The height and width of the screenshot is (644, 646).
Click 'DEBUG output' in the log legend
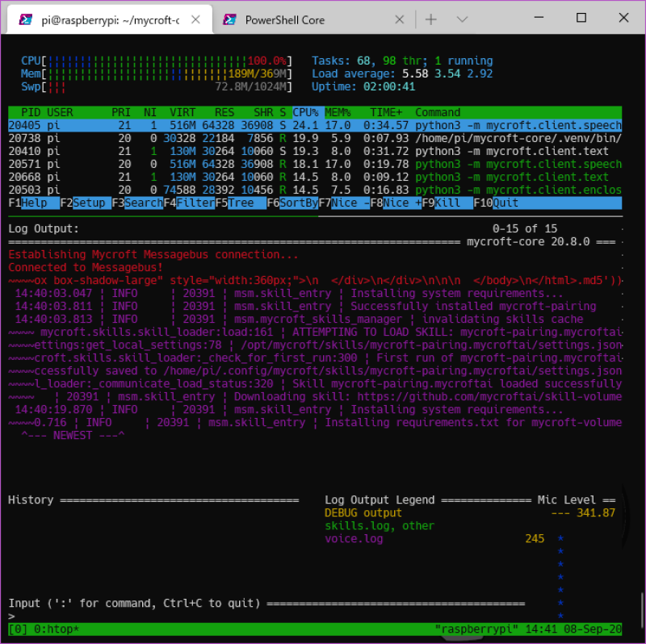[x=363, y=512]
